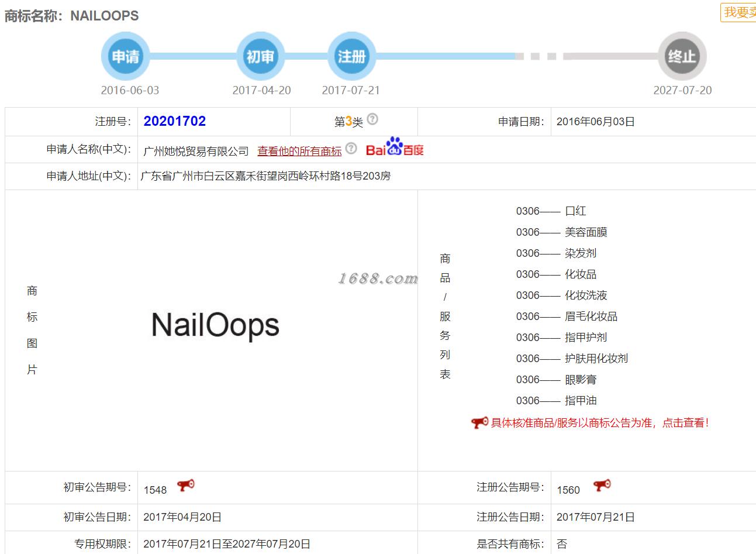Click the goods item 染发剂
Screen dimensions: 756x554
tap(581, 253)
